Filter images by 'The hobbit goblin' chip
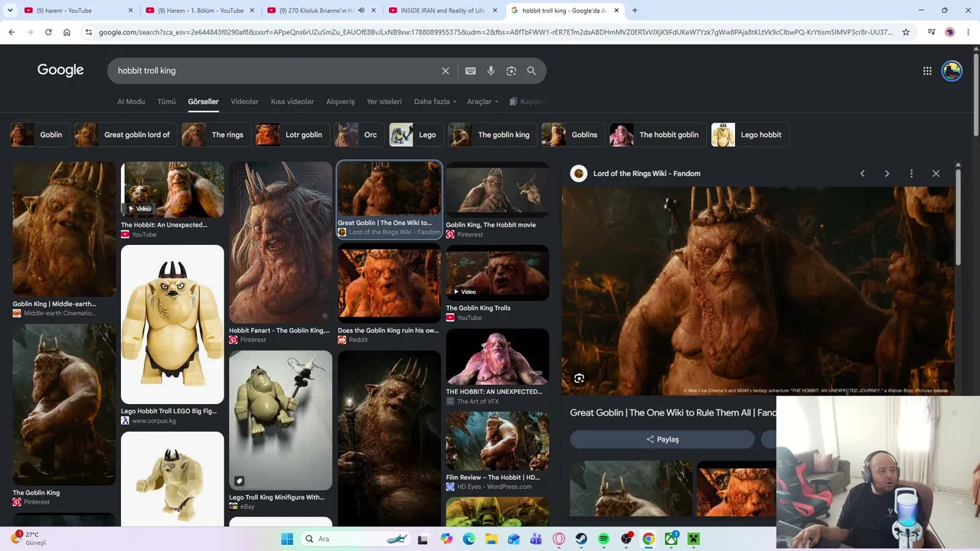This screenshot has width=980, height=551. click(658, 135)
